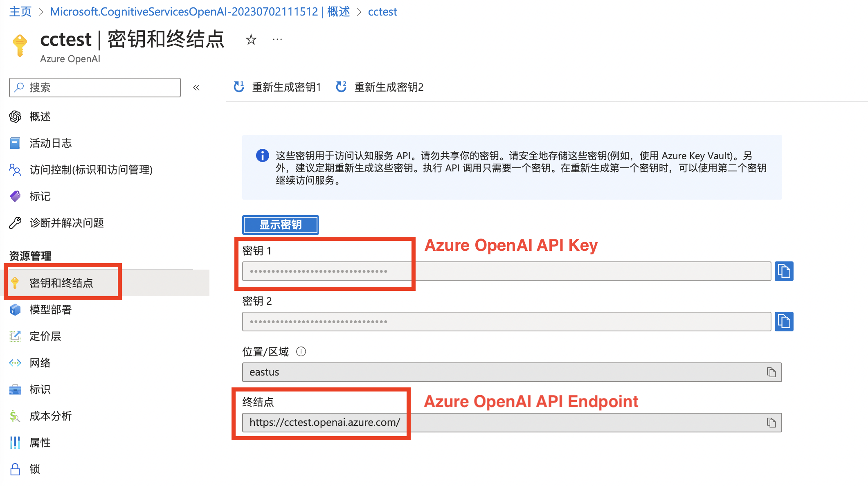Click the 重新生成密钥2 refresh icon

[x=341, y=87]
